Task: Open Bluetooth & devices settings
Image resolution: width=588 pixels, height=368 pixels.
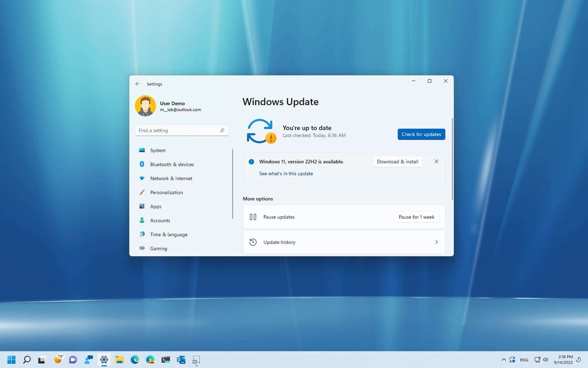Action: [x=172, y=164]
